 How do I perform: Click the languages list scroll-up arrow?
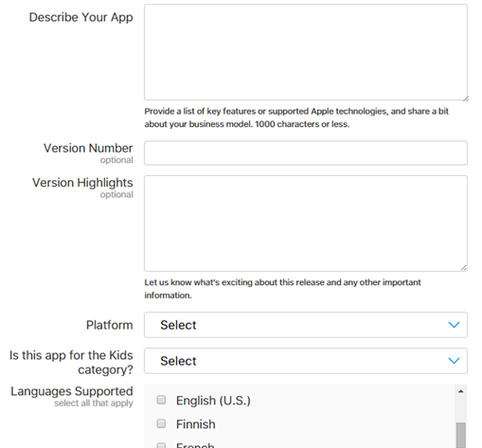[461, 391]
